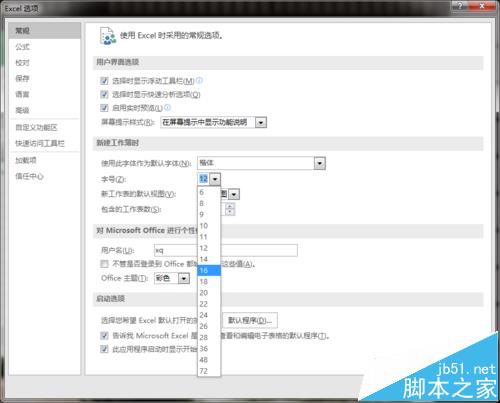Screen dimensions: 500x403
Task: Select font size 10 in list
Action: pos(209,226)
